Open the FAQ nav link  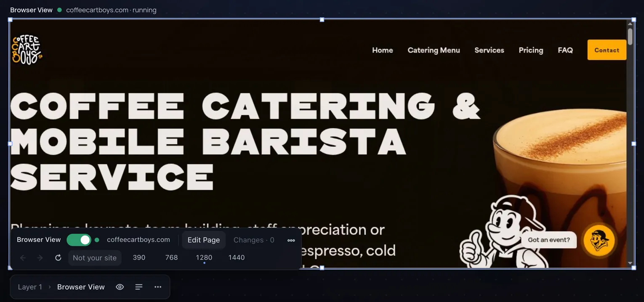(565, 50)
